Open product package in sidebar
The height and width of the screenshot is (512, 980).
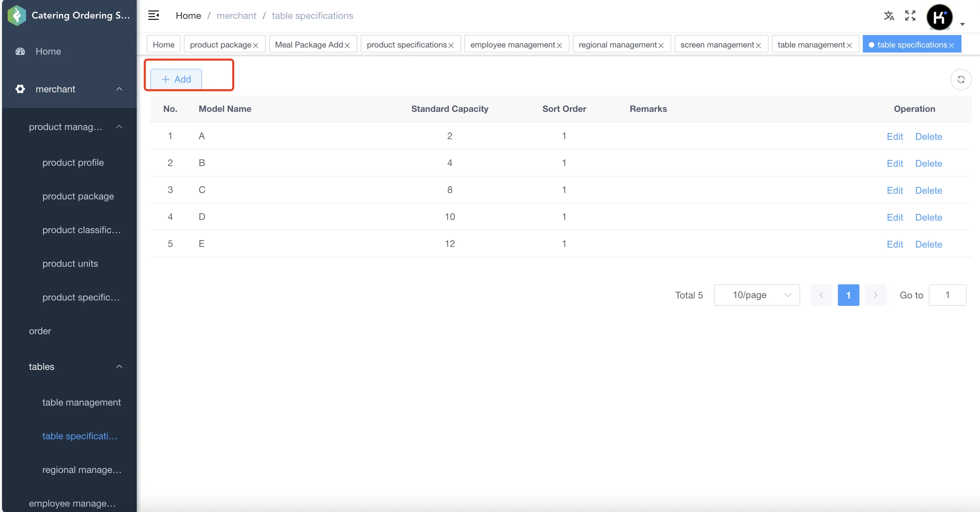[x=78, y=197]
